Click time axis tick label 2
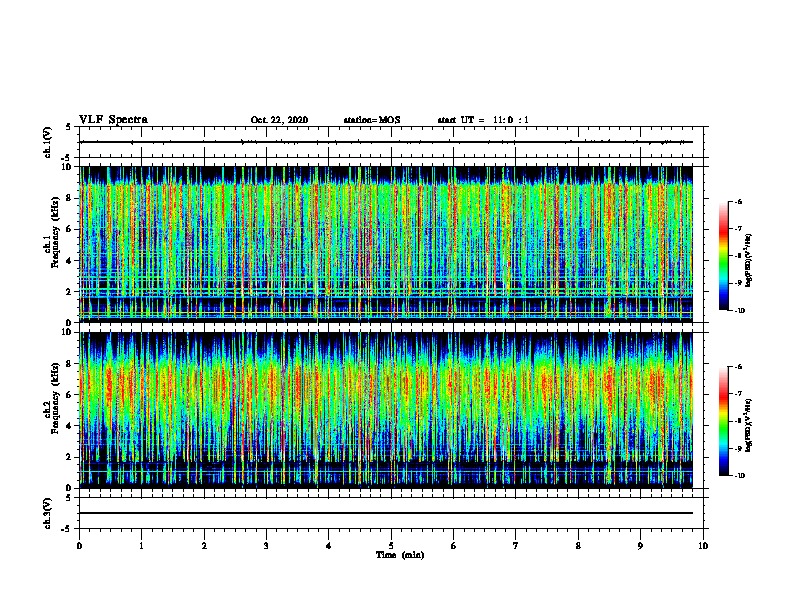Image resolution: width=792 pixels, height=612 pixels. [x=204, y=546]
